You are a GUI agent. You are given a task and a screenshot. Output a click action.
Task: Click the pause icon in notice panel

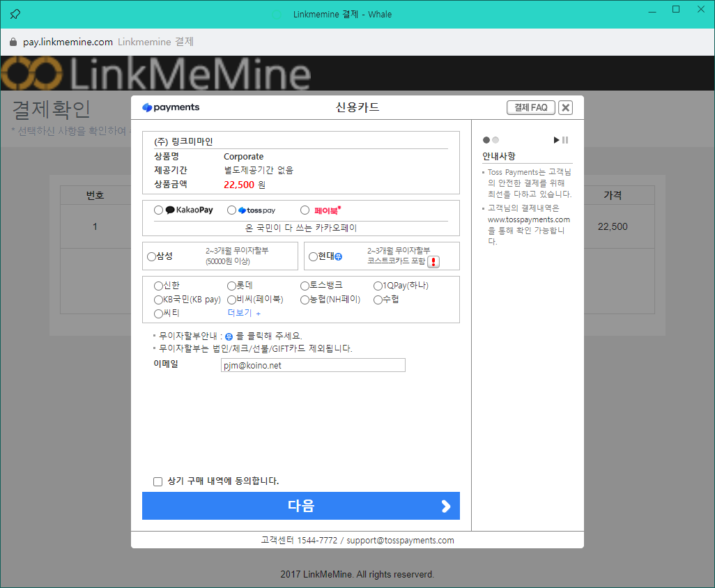tap(565, 140)
